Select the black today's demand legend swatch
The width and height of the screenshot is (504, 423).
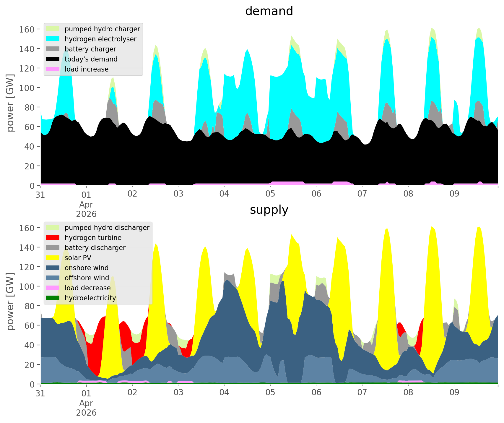click(53, 59)
